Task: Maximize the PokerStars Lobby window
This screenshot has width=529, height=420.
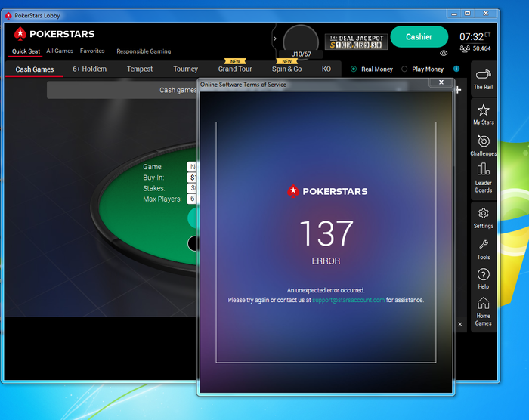Action: coord(467,14)
